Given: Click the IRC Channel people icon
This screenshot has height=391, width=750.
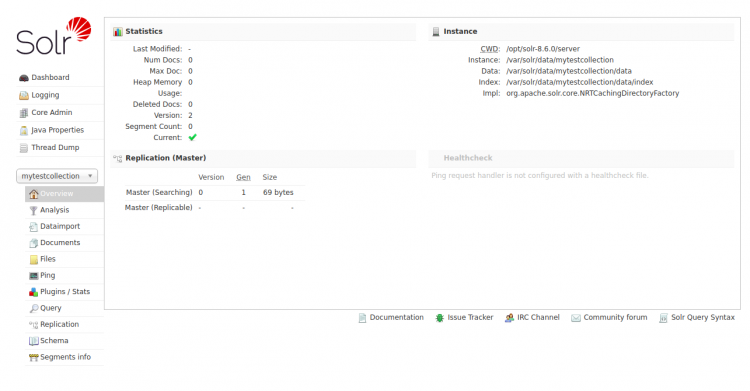Looking at the screenshot, I should pos(509,318).
